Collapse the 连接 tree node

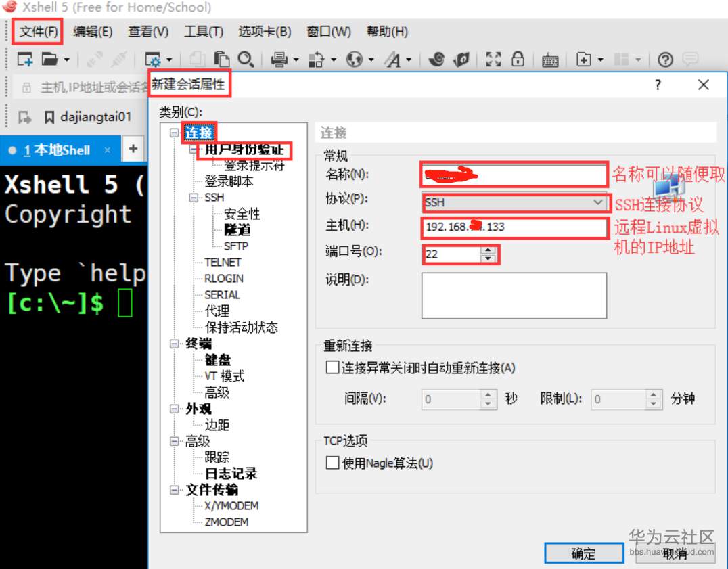pos(174,133)
